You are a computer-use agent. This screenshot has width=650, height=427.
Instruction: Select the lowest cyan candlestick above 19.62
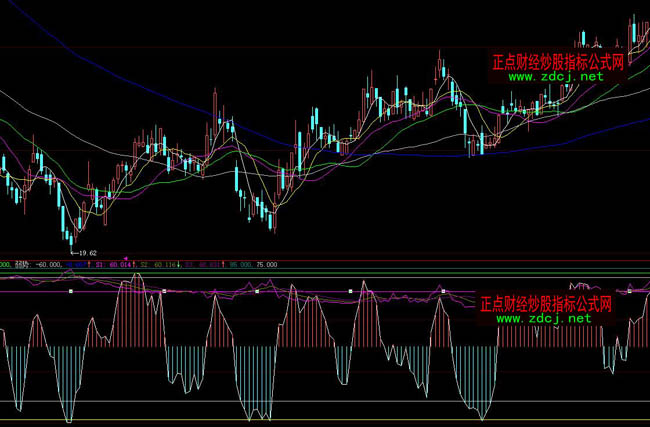(71, 234)
